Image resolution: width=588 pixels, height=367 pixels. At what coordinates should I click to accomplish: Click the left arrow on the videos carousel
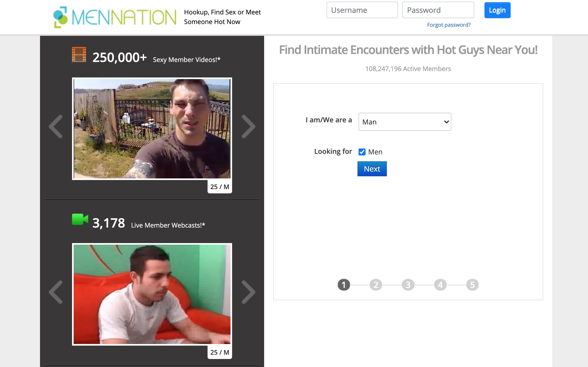[56, 127]
